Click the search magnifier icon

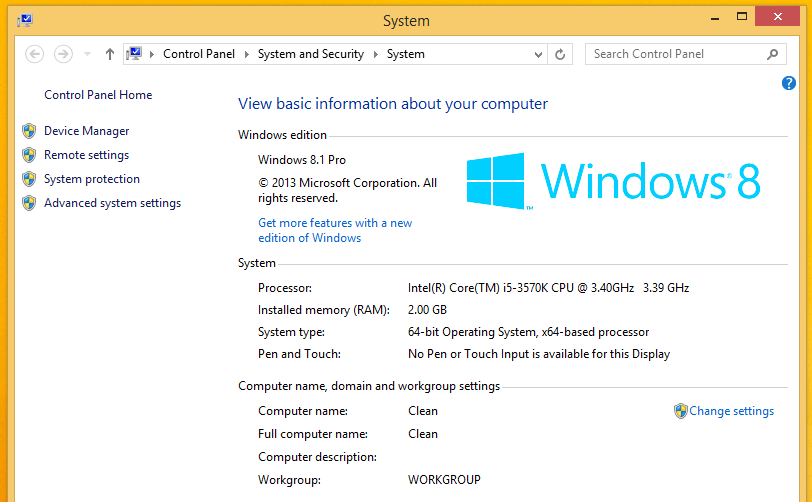[772, 54]
